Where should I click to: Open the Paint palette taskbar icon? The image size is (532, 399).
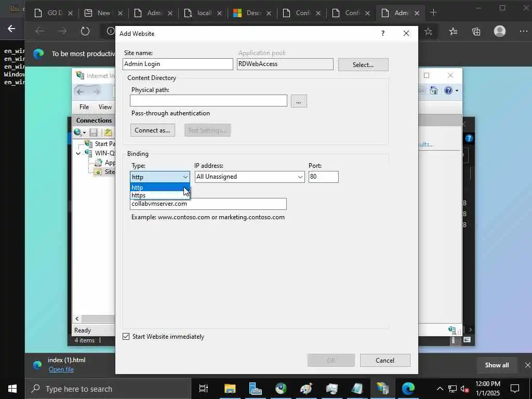306,389
